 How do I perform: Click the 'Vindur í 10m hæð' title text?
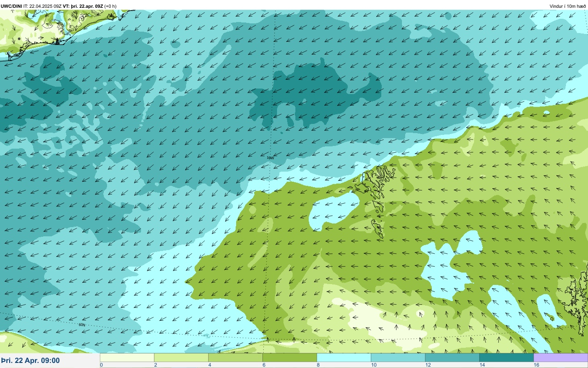click(568, 6)
